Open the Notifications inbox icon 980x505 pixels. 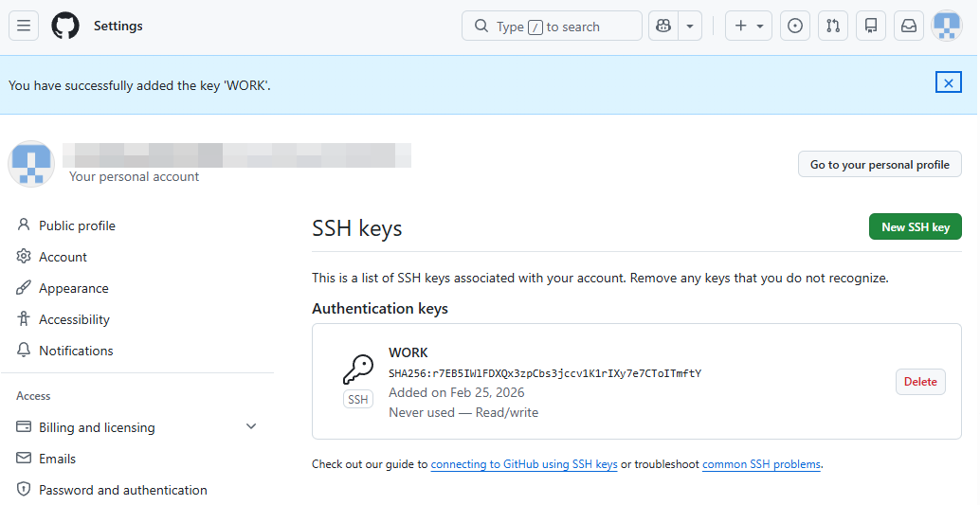908,26
